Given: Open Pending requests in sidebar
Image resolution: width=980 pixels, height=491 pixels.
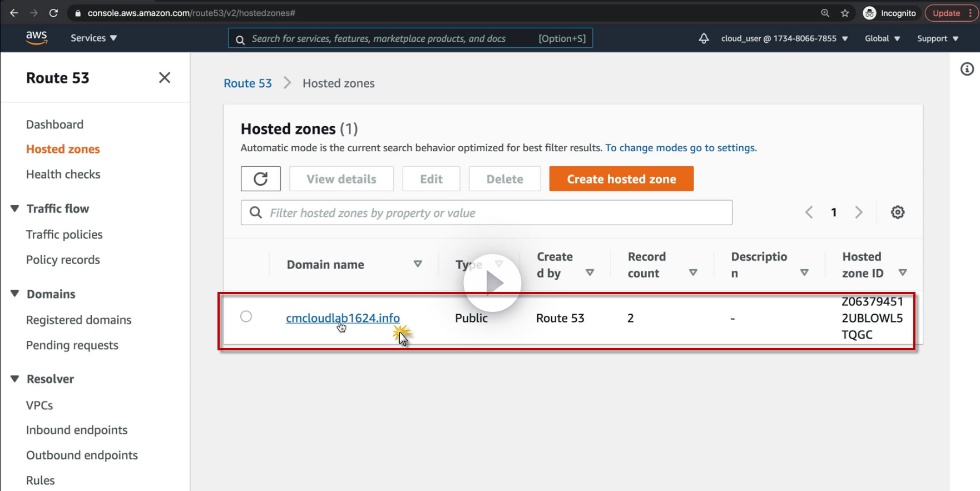Looking at the screenshot, I should [72, 345].
